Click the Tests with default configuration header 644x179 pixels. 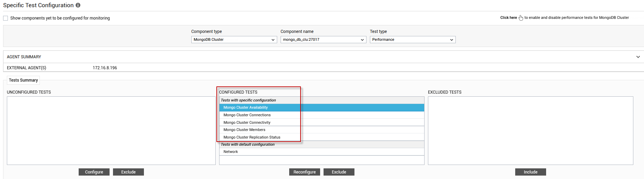point(322,144)
